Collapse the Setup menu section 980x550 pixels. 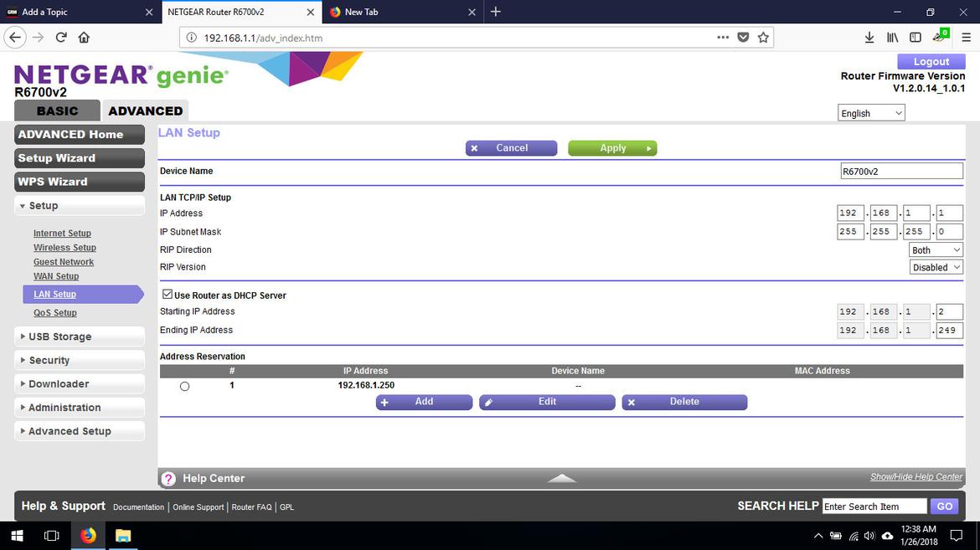80,206
